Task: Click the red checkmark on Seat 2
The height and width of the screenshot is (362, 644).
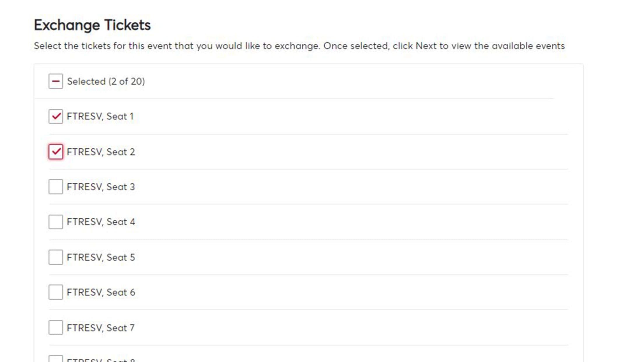Action: pyautogui.click(x=56, y=152)
